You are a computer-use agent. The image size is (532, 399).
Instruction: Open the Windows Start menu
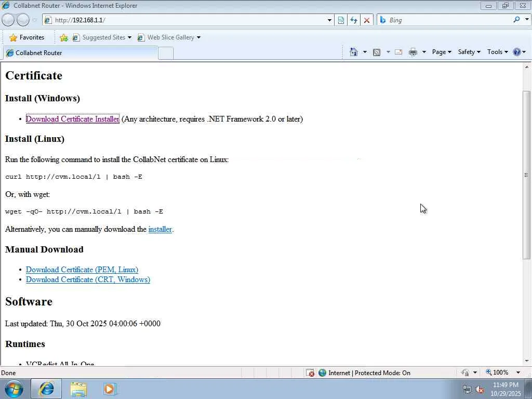14,389
